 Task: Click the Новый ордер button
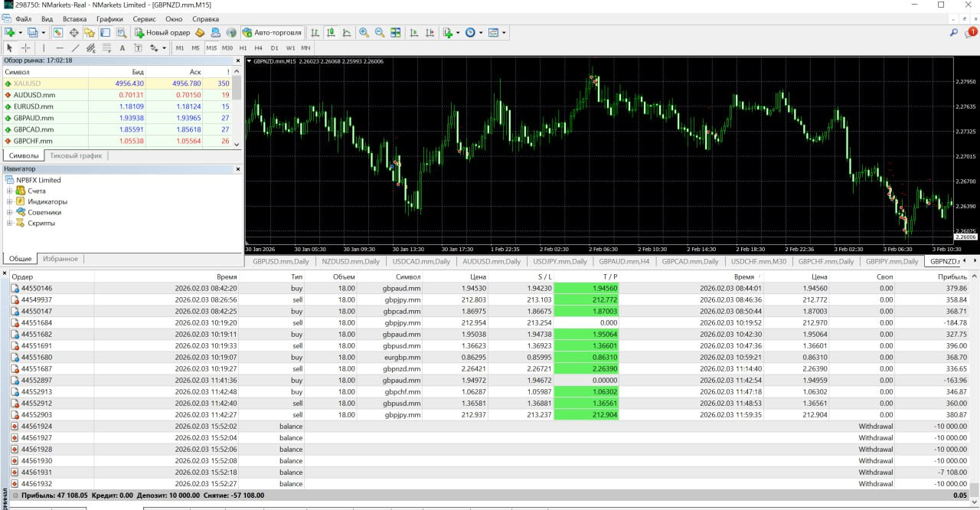click(x=162, y=33)
